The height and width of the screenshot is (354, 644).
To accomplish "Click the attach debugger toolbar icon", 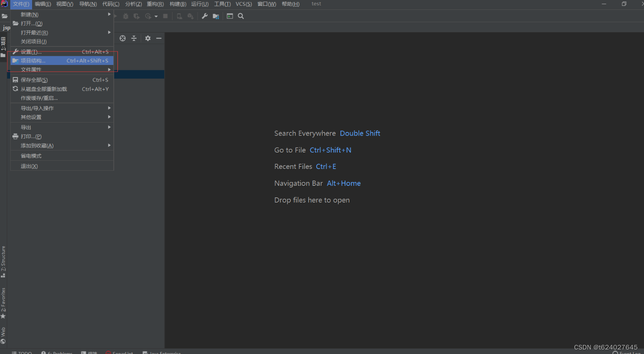I will click(x=179, y=16).
